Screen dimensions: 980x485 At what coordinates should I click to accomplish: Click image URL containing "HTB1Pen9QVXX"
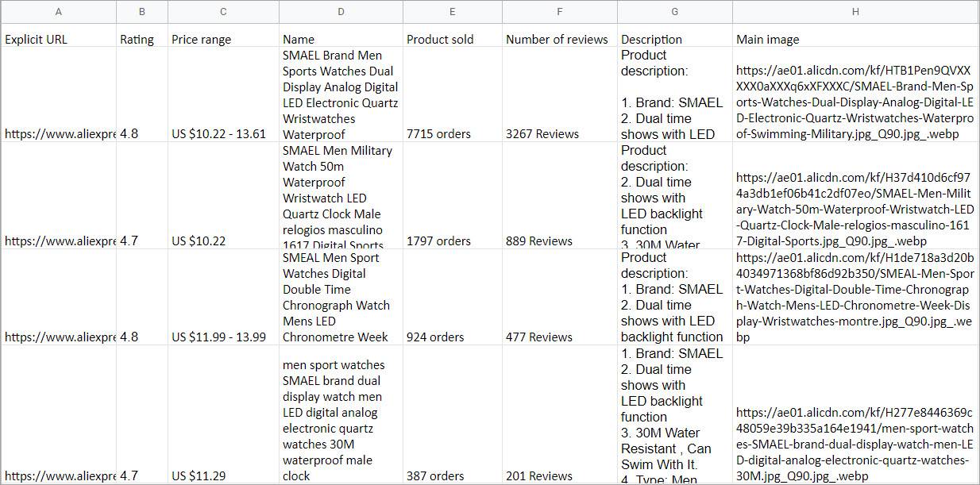pyautogui.click(x=855, y=94)
